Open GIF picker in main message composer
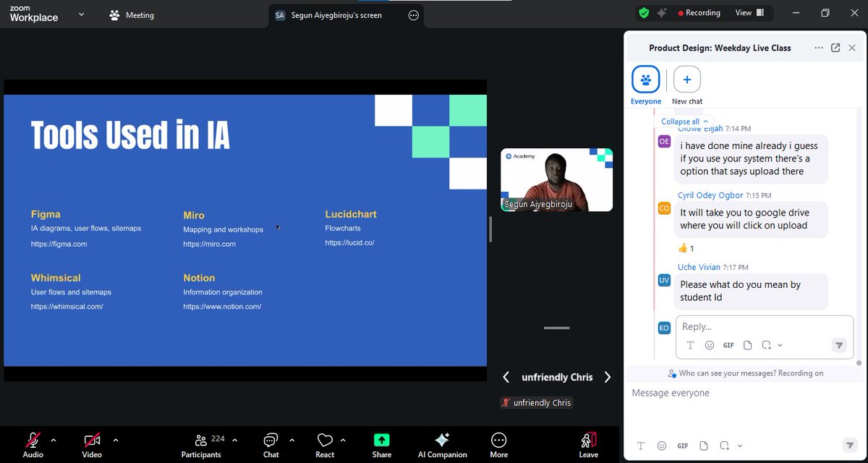 683,446
